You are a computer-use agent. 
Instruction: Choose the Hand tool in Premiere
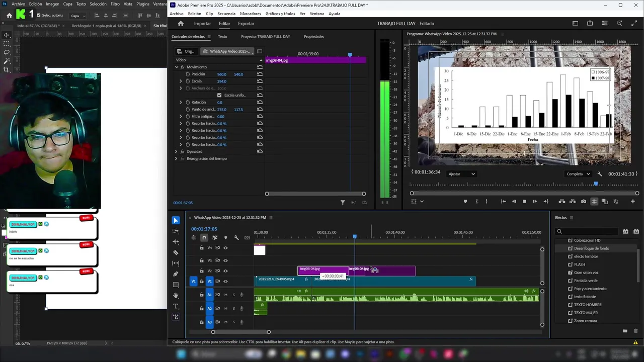tap(176, 296)
